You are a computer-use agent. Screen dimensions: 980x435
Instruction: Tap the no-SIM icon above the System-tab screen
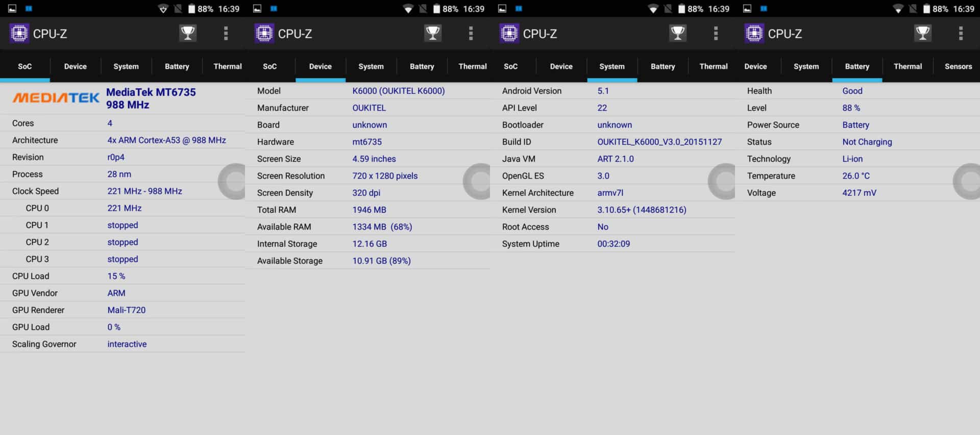pos(668,9)
